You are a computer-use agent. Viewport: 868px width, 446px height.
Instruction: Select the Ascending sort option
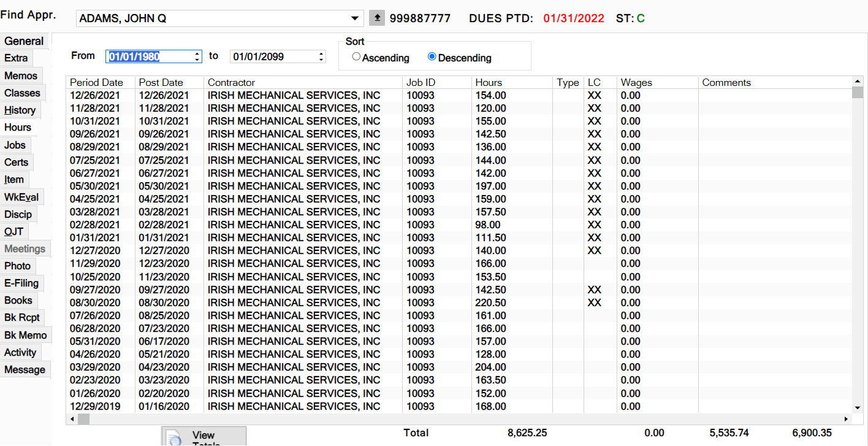click(356, 57)
